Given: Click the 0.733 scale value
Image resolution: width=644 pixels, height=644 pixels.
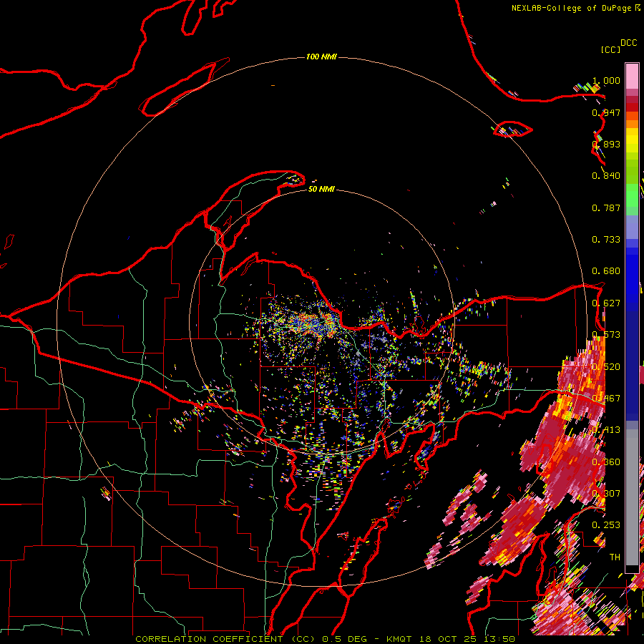Looking at the screenshot, I should (x=606, y=240).
